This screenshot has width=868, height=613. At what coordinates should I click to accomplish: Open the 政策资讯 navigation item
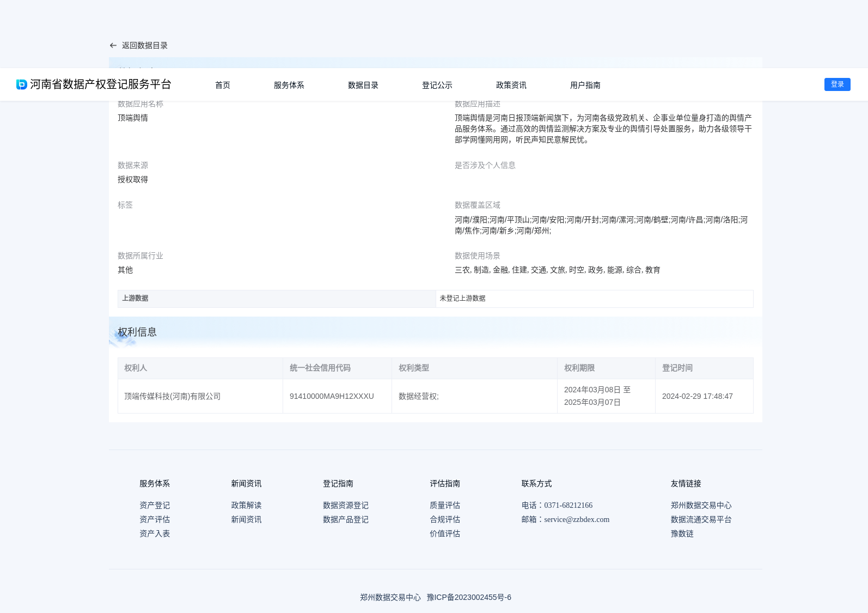[x=511, y=85]
